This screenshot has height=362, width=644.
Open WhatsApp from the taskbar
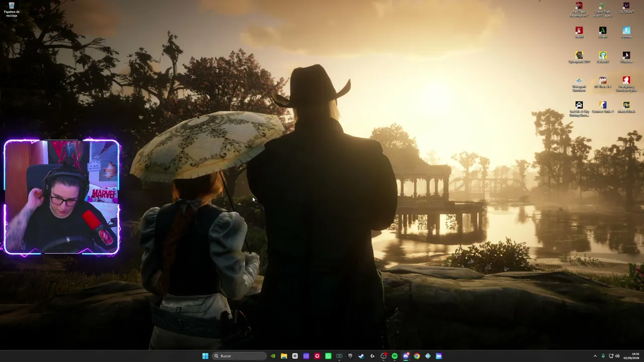click(328, 356)
